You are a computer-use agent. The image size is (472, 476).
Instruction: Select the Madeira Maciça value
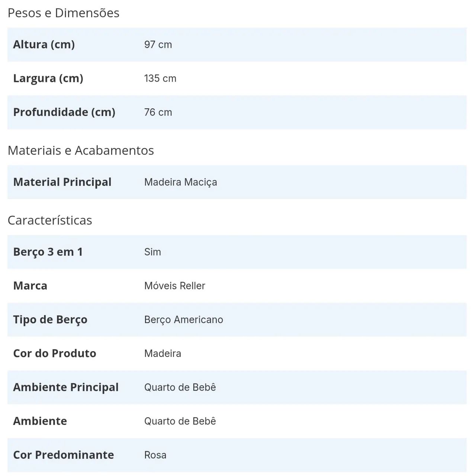(181, 182)
